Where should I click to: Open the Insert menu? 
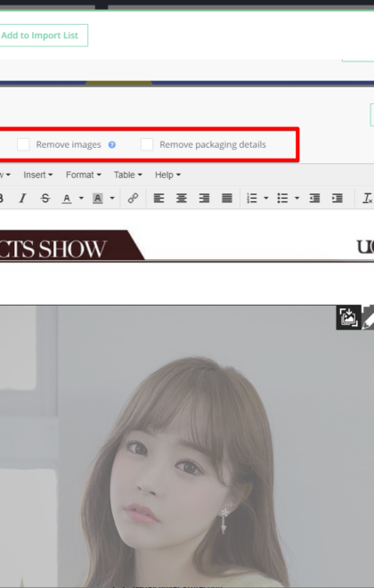[38, 175]
